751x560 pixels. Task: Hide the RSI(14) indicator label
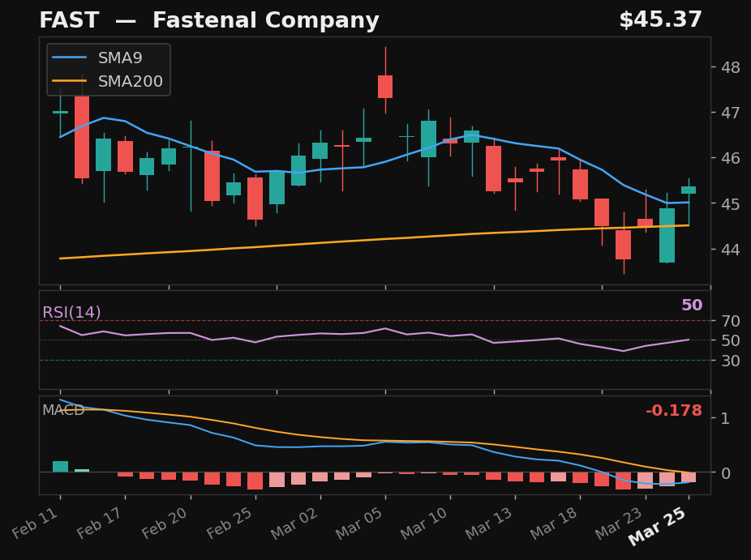click(x=72, y=312)
